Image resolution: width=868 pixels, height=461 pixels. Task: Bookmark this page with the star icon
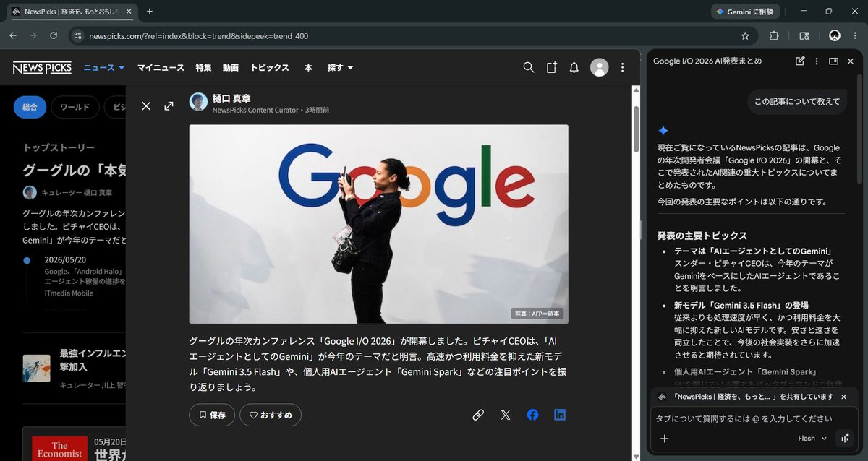click(745, 35)
